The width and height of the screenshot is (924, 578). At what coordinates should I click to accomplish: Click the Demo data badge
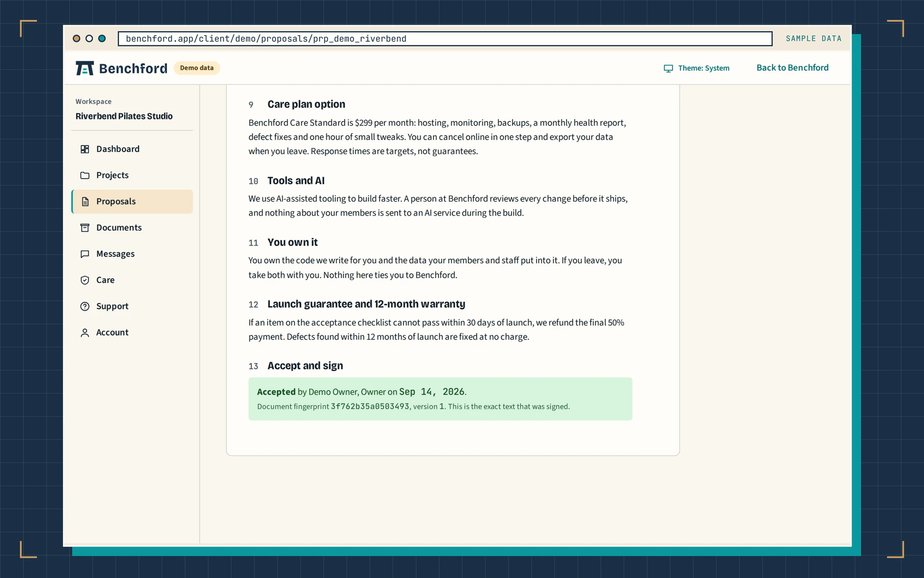click(x=197, y=68)
